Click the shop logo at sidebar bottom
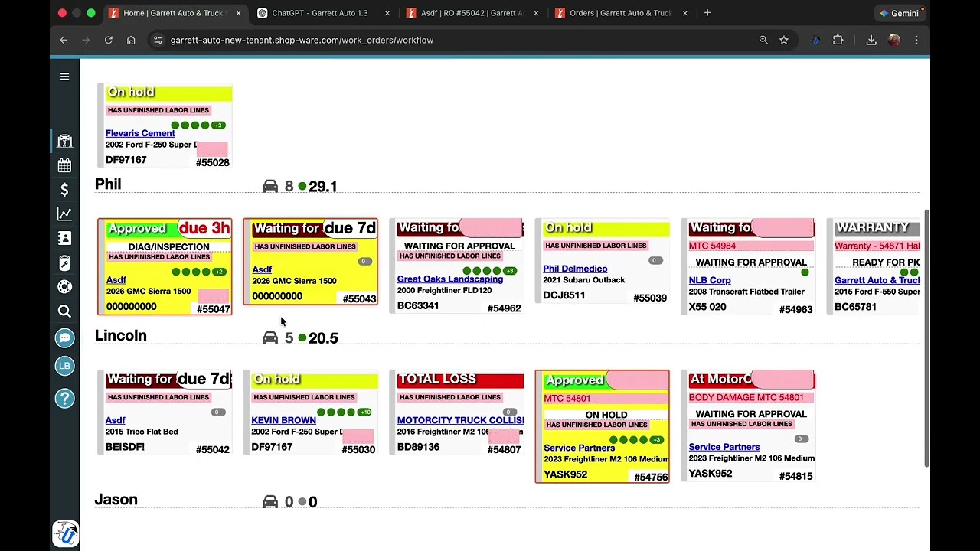Image resolution: width=980 pixels, height=551 pixels. coord(65,533)
